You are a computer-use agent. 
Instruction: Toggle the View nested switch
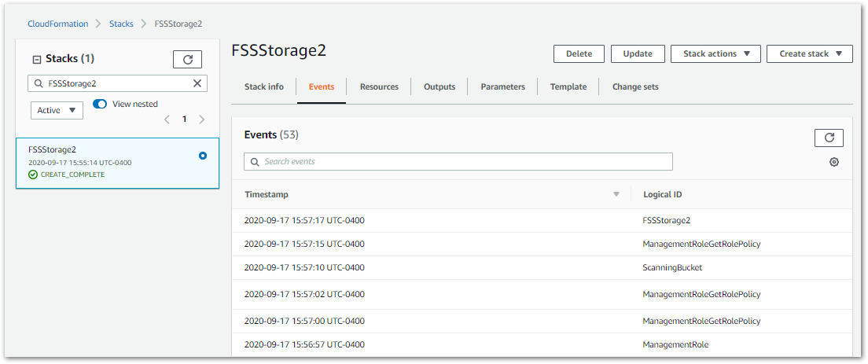(x=100, y=104)
